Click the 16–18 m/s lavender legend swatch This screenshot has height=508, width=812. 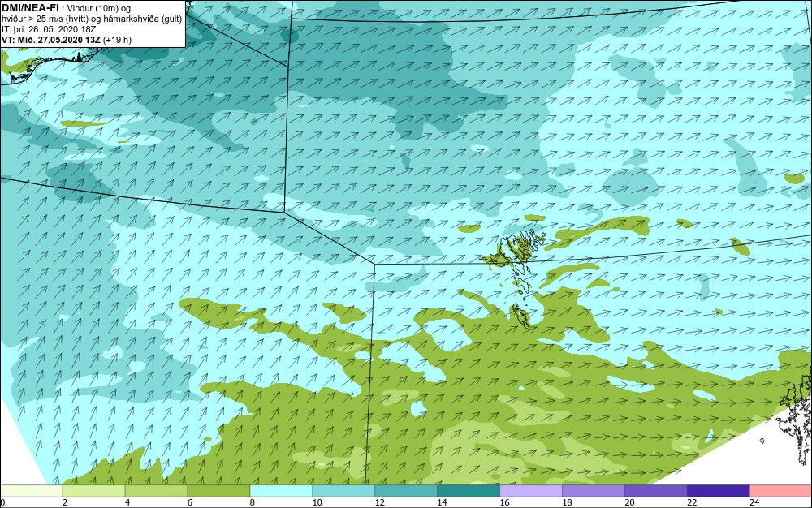[x=531, y=491]
